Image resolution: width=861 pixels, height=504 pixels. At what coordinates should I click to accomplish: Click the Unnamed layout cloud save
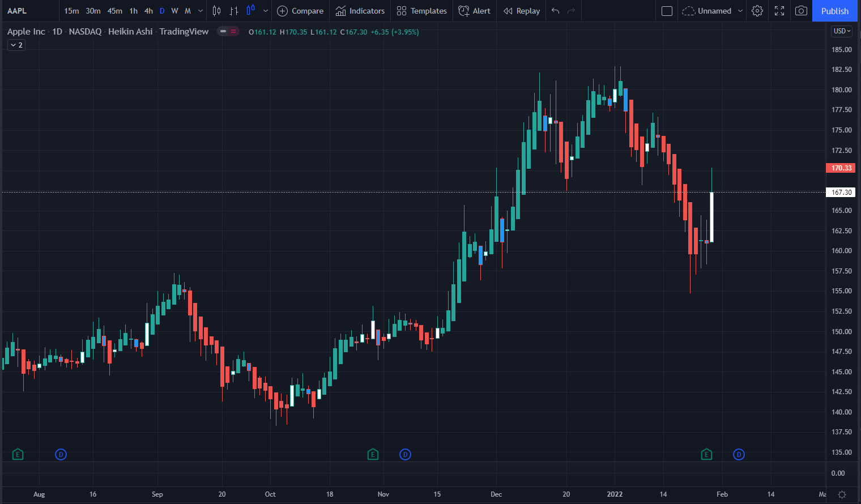coord(706,11)
